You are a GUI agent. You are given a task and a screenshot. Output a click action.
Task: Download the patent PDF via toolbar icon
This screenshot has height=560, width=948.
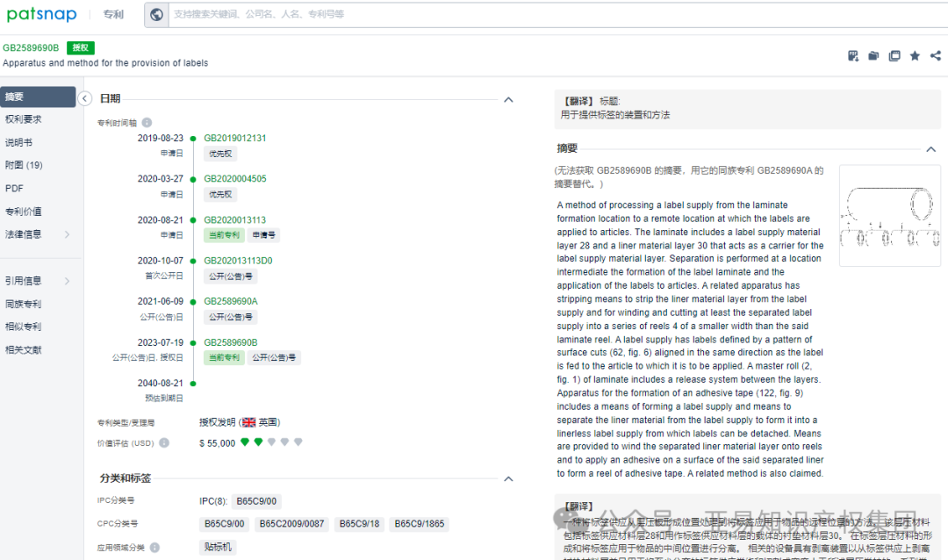point(852,55)
